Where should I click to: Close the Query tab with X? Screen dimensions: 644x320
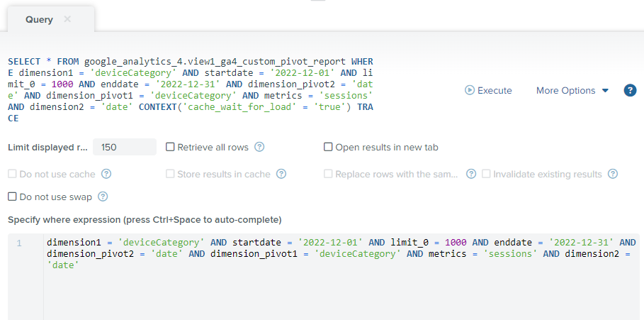[67, 19]
